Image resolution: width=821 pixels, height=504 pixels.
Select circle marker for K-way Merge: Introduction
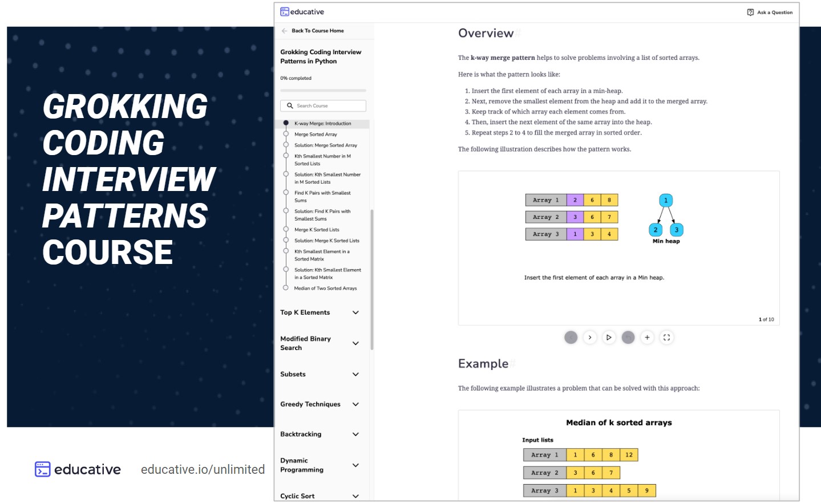pos(286,123)
